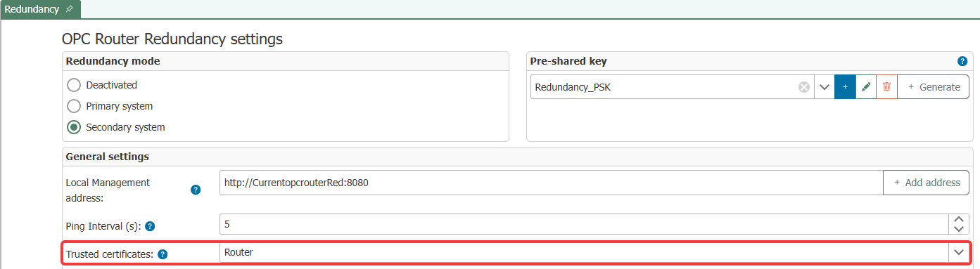Click into the Local Management address field

pos(551,183)
